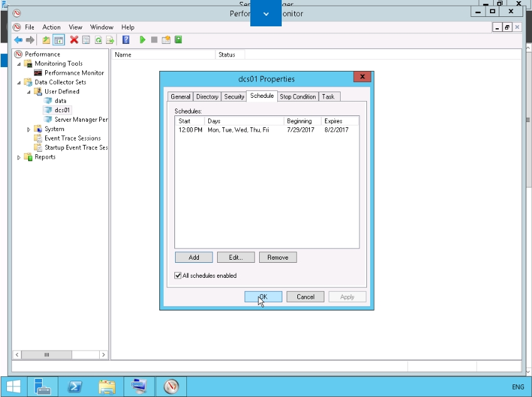Image resolution: width=532 pixels, height=397 pixels.
Task: Click the green Start collector set icon
Action: [142, 40]
